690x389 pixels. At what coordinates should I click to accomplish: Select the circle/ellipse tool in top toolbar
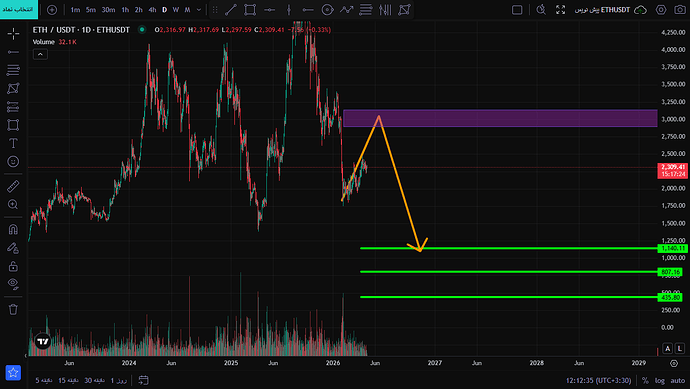327,10
